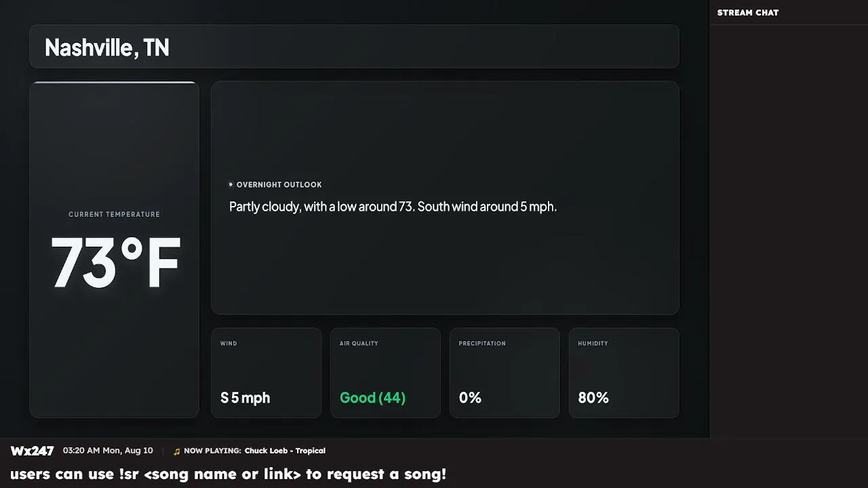Click the 03:20 AM Mon, Aug 10 timestamp
868x488 pixels.
pyautogui.click(x=108, y=451)
